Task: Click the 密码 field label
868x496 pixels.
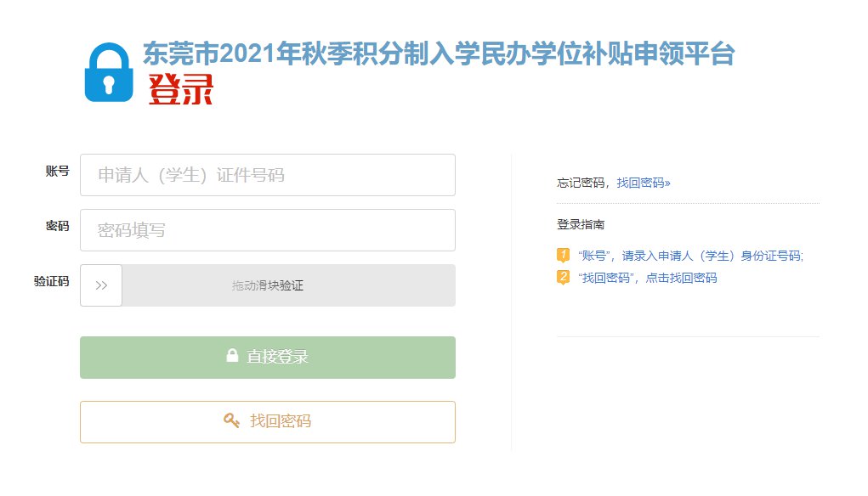Action: pyautogui.click(x=57, y=226)
